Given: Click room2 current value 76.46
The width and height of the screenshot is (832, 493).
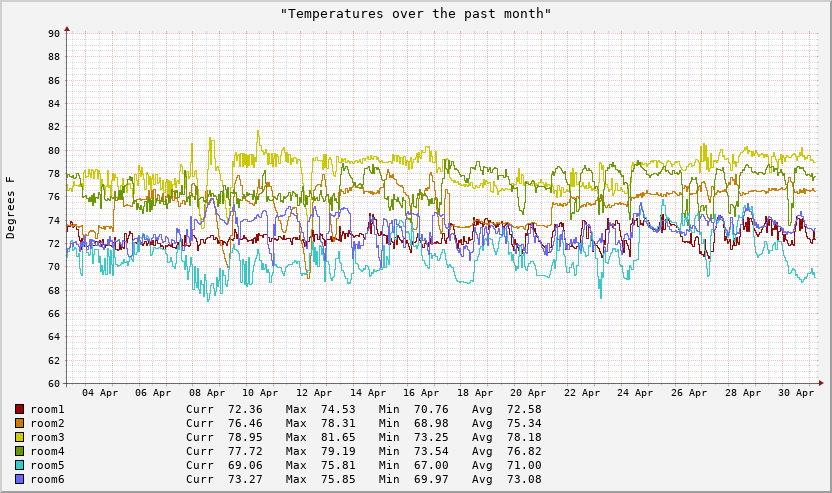Looking at the screenshot, I should [245, 423].
